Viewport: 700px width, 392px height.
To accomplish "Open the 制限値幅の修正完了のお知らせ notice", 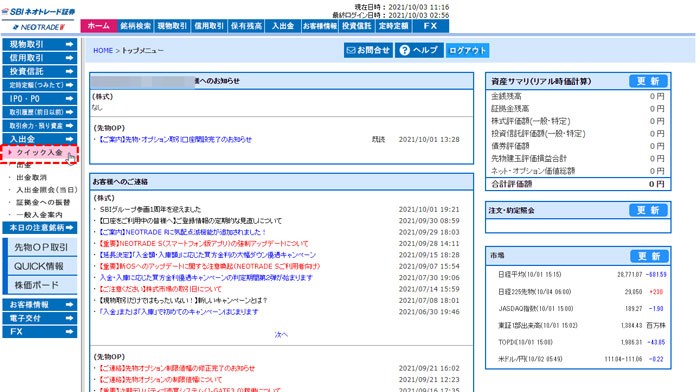I will tap(177, 368).
